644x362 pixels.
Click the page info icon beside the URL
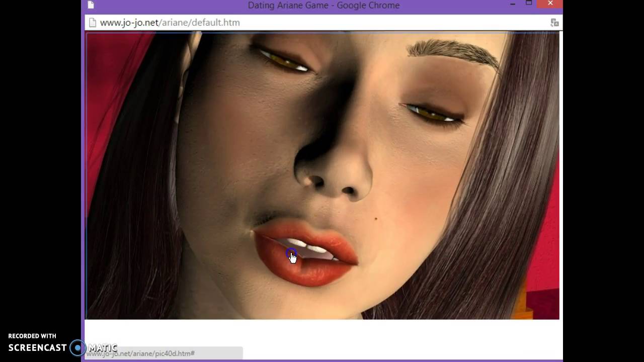coord(92,22)
